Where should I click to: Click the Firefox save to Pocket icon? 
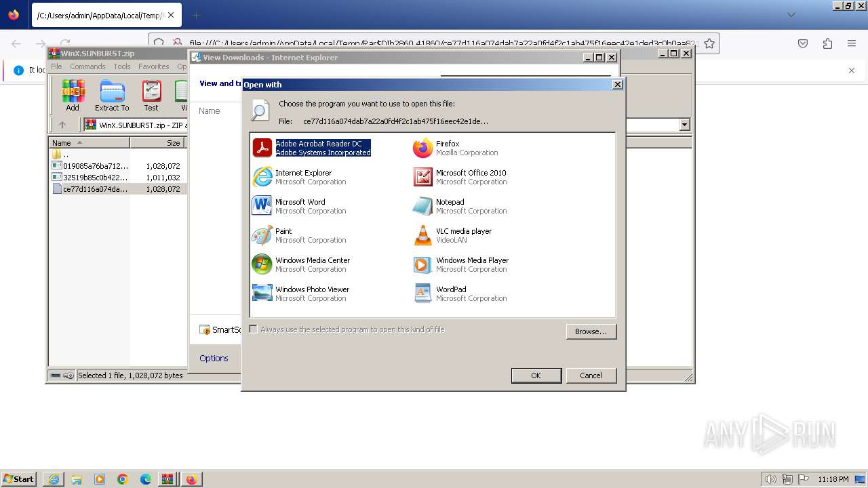[x=803, y=43]
